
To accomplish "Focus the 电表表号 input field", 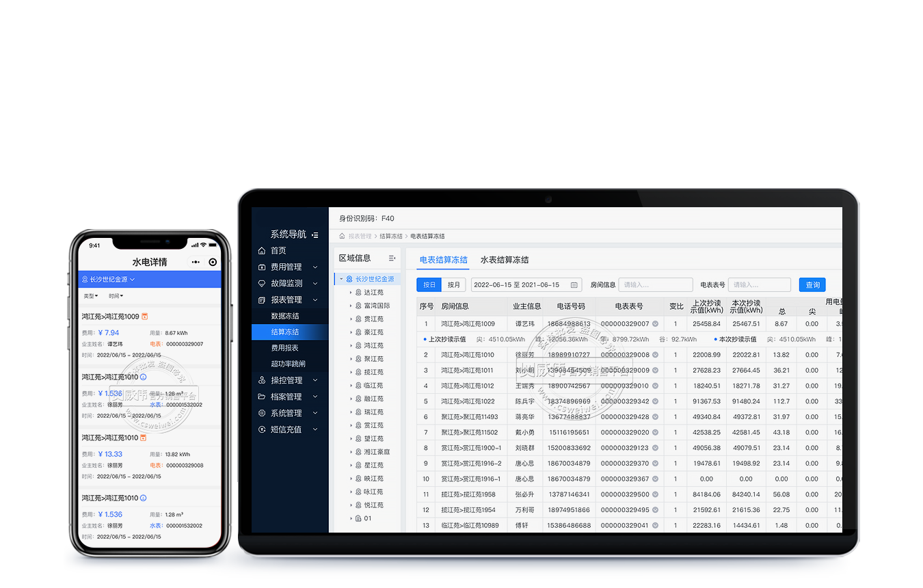I will 759,285.
